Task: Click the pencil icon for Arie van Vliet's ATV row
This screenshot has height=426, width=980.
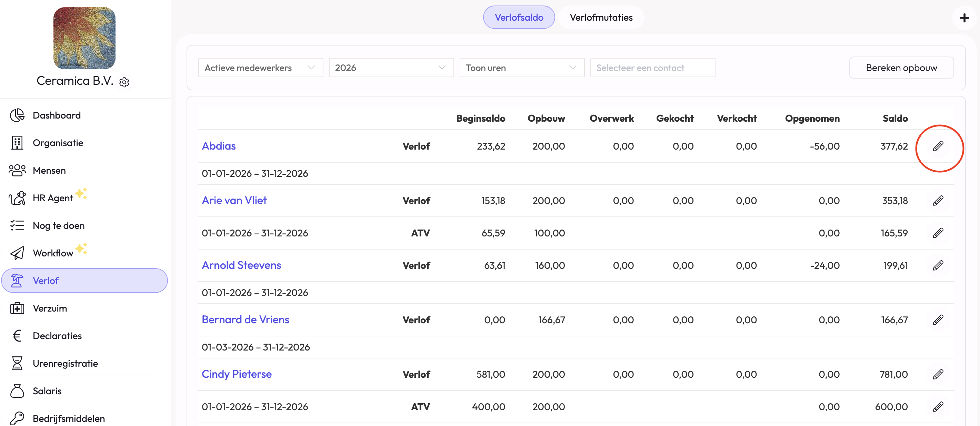Action: [x=938, y=233]
